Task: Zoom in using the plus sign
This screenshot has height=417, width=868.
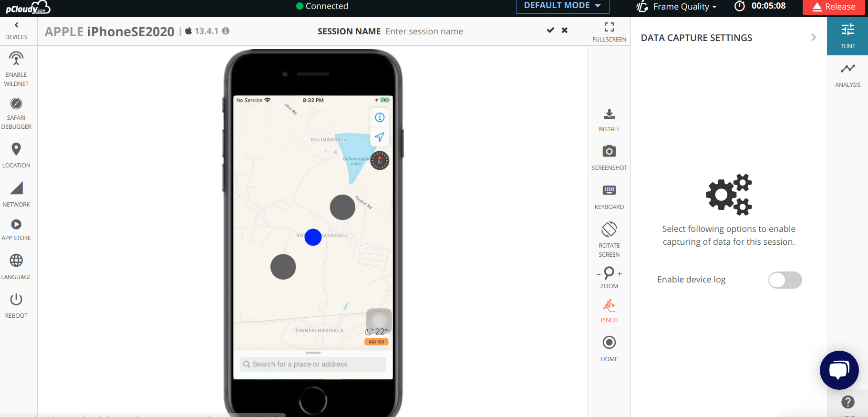Action: click(x=620, y=274)
